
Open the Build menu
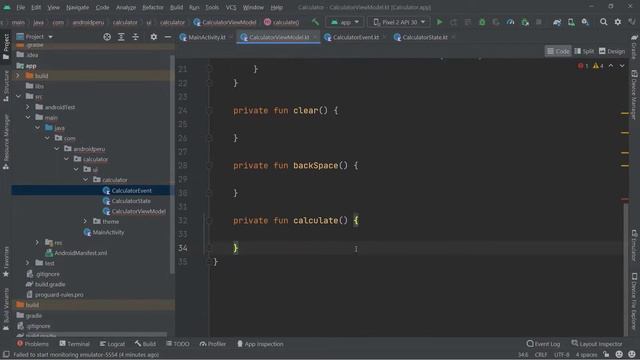pos(176,7)
